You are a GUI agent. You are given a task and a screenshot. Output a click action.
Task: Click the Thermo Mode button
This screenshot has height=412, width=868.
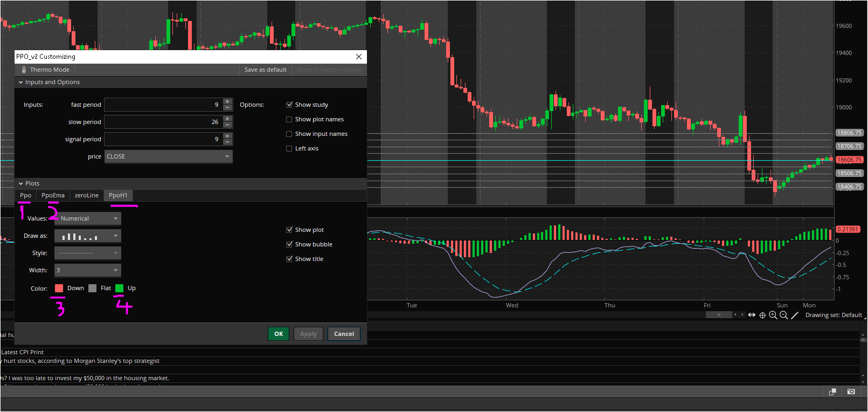(45, 70)
